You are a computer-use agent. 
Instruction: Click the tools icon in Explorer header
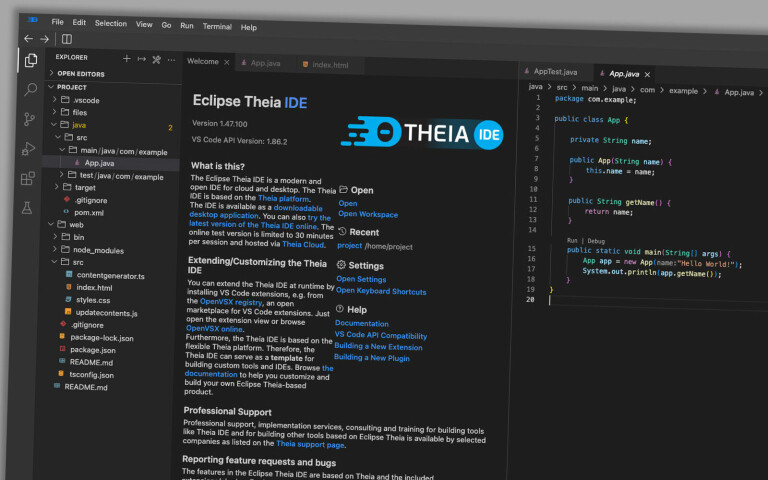click(156, 60)
